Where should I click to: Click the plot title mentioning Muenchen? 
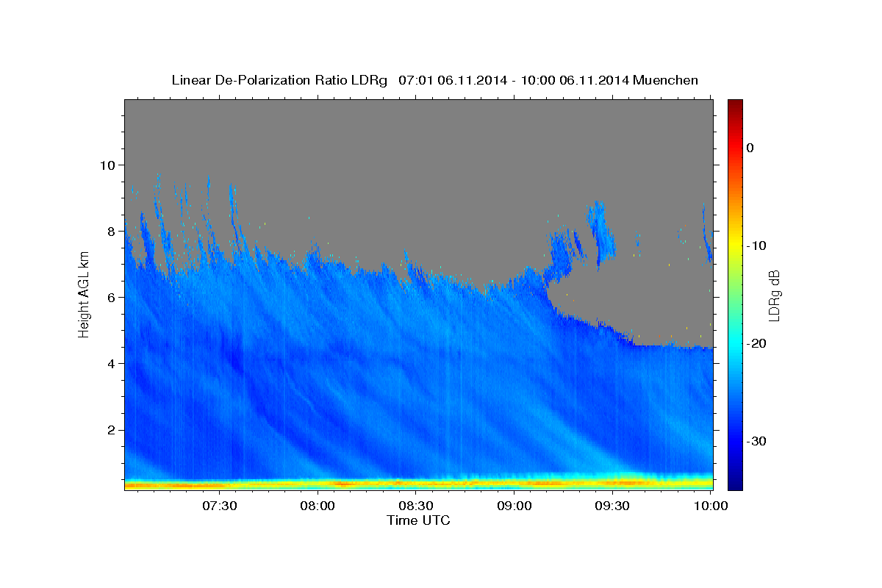point(434,80)
